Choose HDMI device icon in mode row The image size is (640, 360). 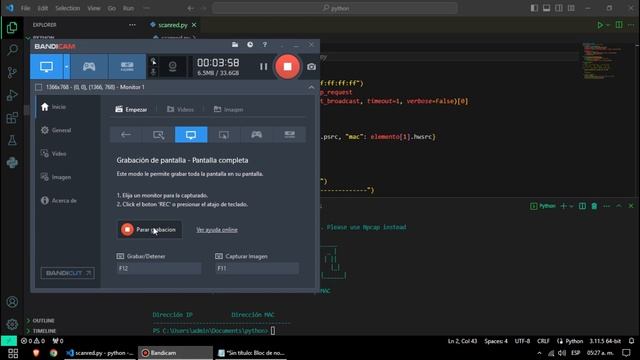[289, 135]
